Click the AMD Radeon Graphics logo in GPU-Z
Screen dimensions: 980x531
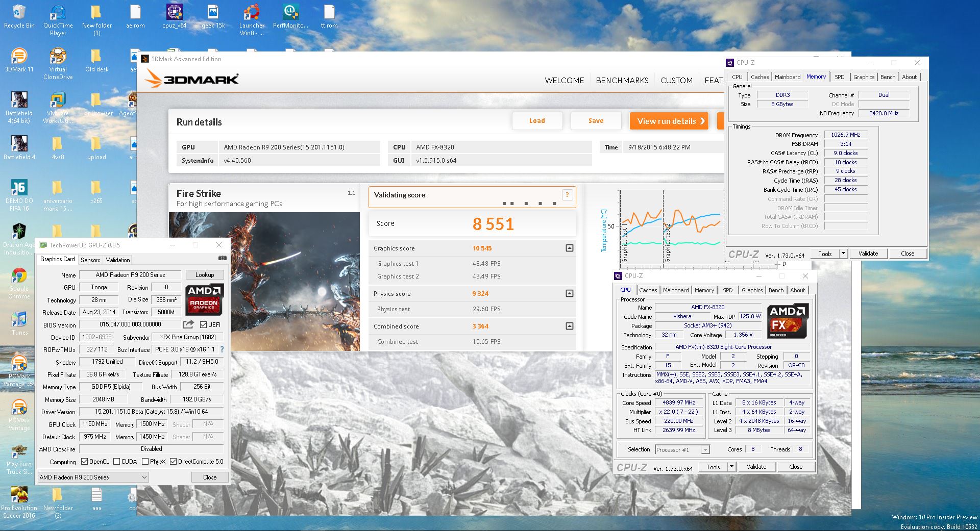coord(204,300)
